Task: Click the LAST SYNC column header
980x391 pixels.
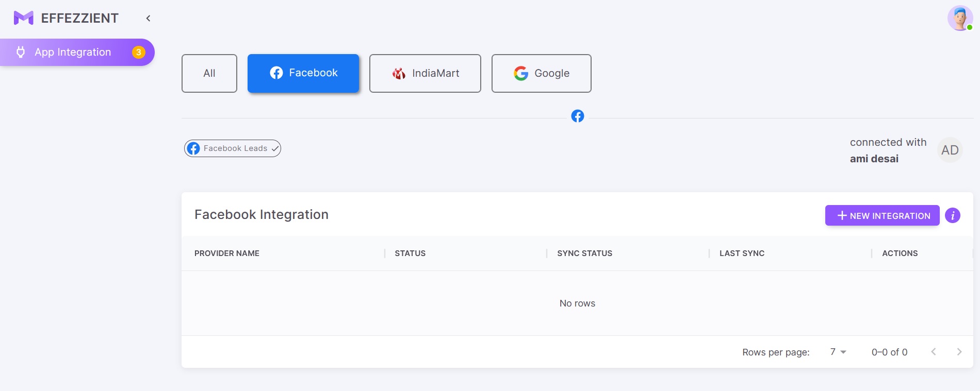Action: click(x=742, y=253)
